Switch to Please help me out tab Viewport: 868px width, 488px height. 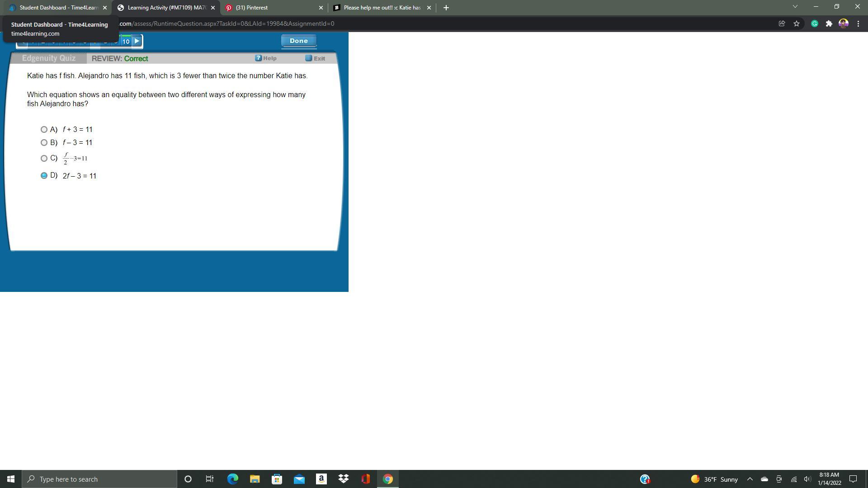tap(380, 8)
